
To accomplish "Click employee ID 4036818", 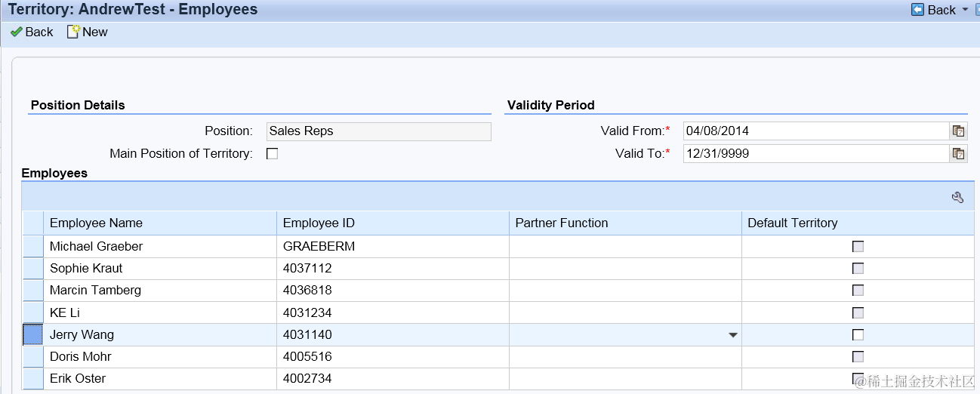I will [307, 290].
